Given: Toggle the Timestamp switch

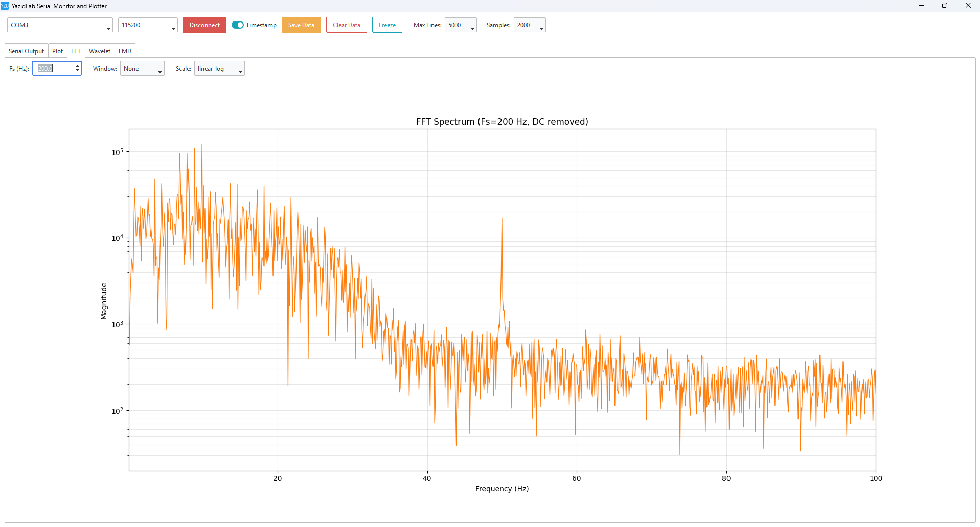Looking at the screenshot, I should [238, 25].
